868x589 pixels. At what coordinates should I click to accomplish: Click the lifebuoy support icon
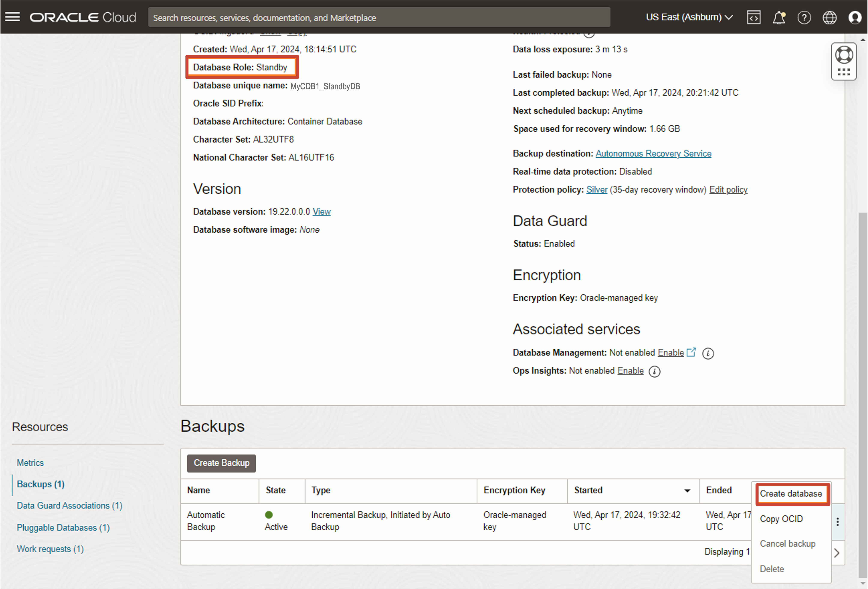click(x=844, y=55)
